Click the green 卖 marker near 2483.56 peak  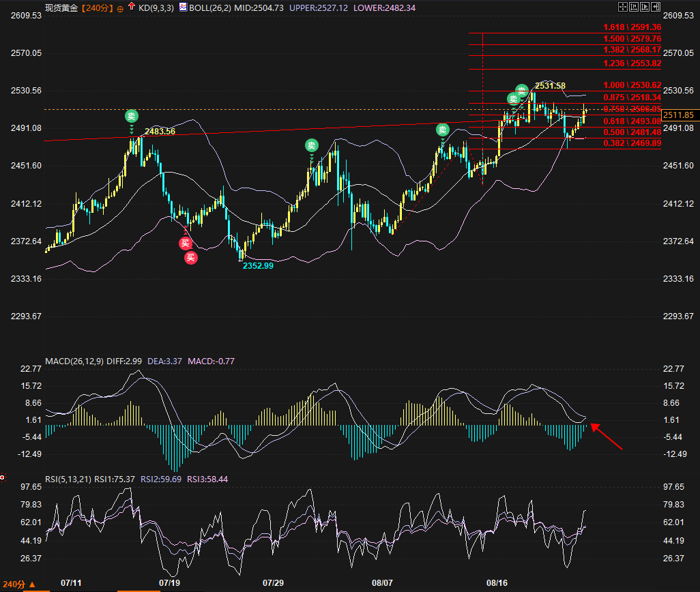click(x=132, y=116)
